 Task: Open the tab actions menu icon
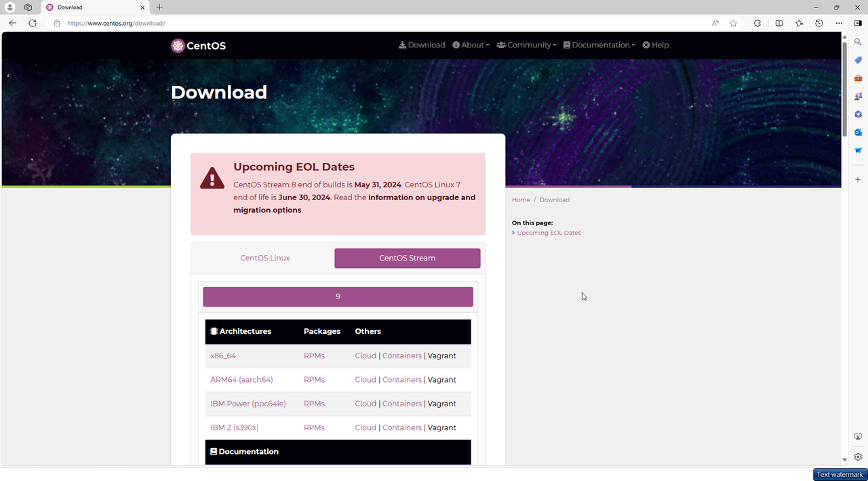28,7
